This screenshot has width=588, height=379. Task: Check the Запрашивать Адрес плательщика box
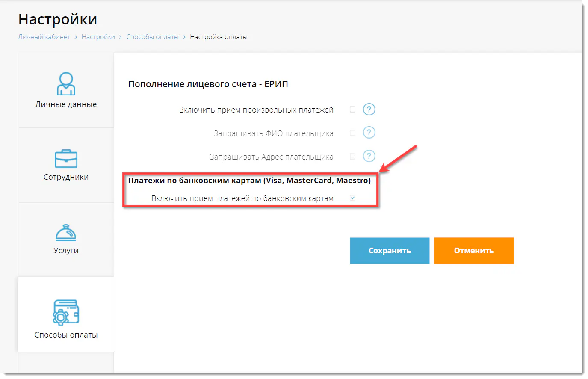point(352,157)
